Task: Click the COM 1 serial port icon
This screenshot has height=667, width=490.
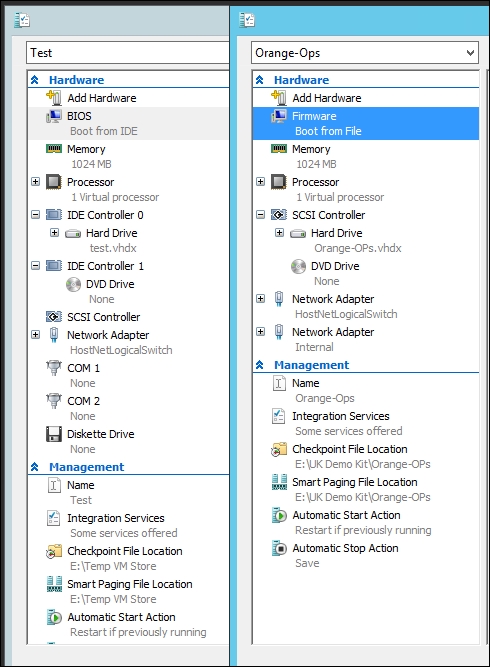Action: (x=54, y=368)
